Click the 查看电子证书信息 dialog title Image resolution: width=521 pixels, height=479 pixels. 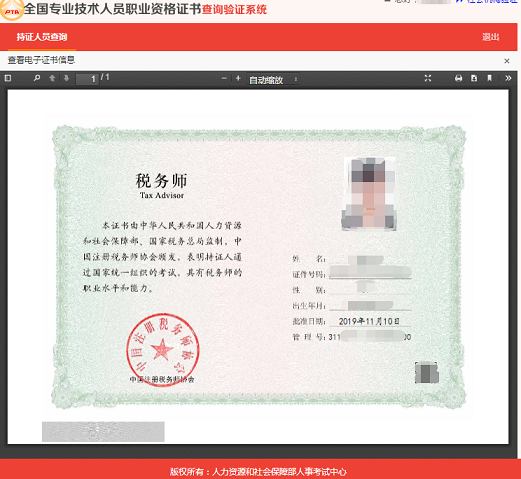[x=41, y=60]
